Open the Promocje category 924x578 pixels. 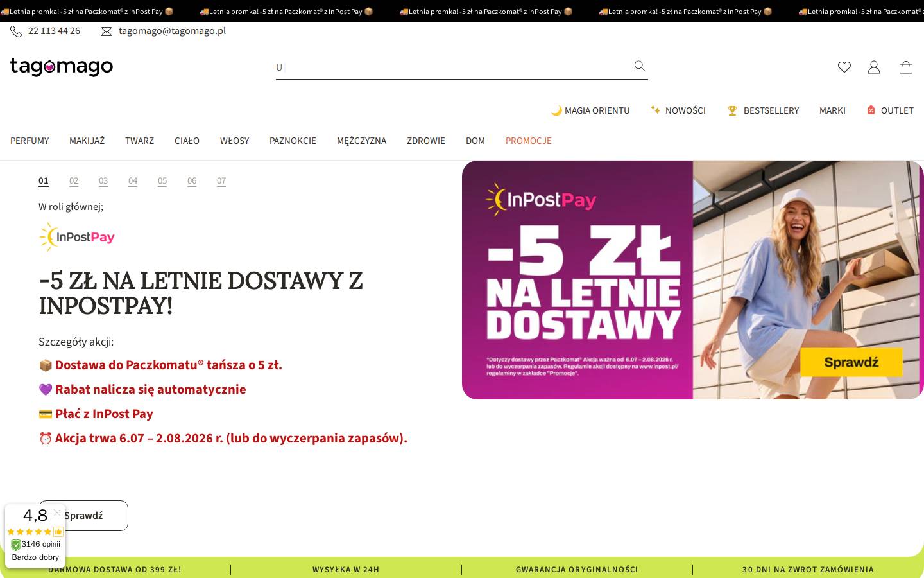(x=529, y=141)
